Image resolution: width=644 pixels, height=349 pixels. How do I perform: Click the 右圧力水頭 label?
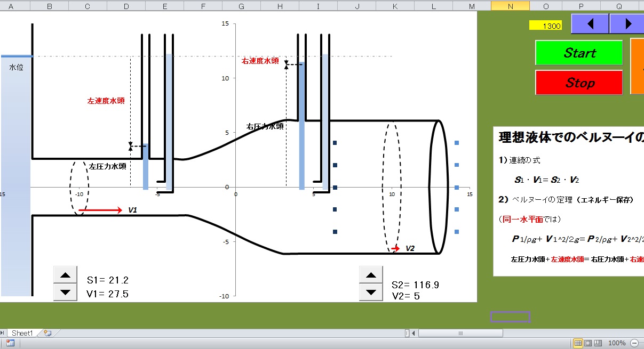pyautogui.click(x=265, y=127)
